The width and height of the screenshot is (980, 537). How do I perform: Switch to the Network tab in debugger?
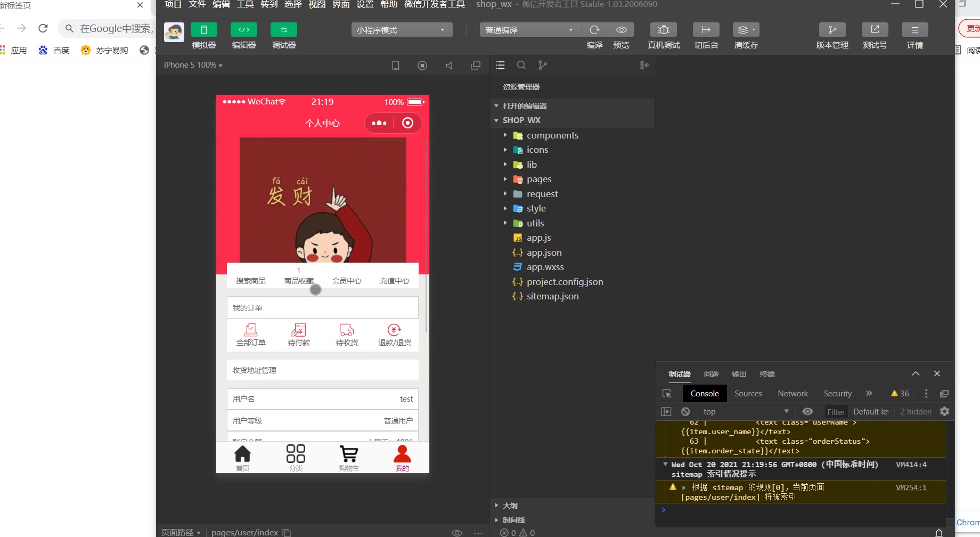[x=793, y=394]
